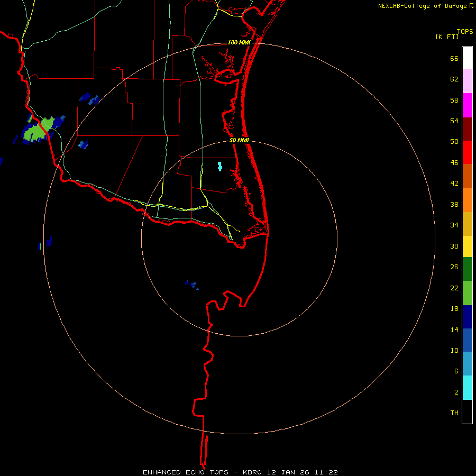This screenshot has height=476, width=476.
Task: Click the white swatch in the tops legend
Action: 467,58
